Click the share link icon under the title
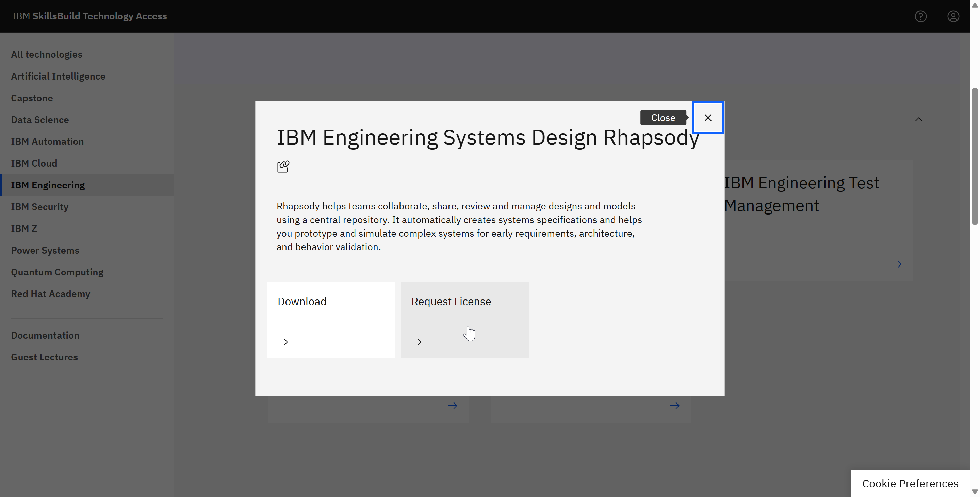Screen dimensions: 980x497 pos(283,167)
